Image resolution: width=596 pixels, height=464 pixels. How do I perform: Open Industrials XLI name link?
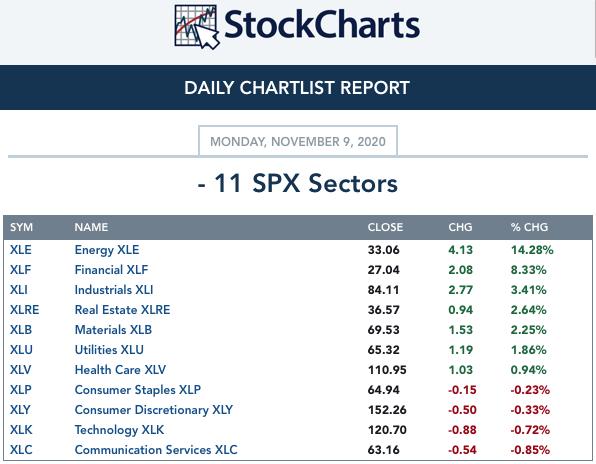pyautogui.click(x=114, y=290)
